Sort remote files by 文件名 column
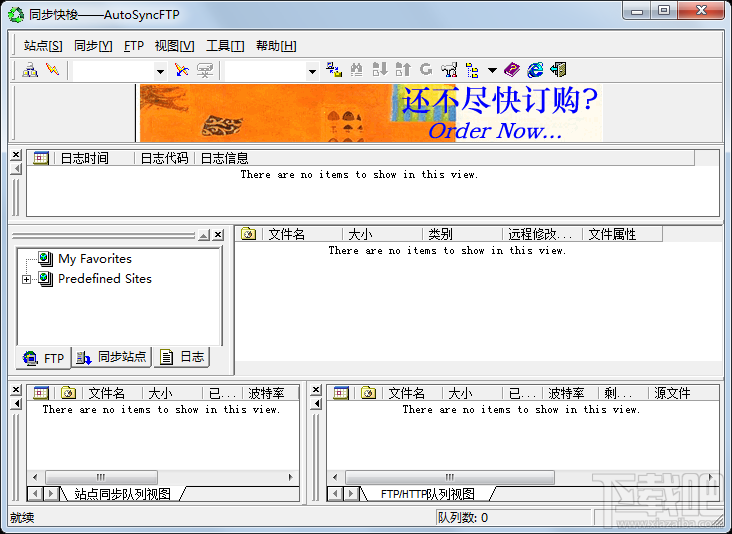The width and height of the screenshot is (732, 534). [303, 234]
